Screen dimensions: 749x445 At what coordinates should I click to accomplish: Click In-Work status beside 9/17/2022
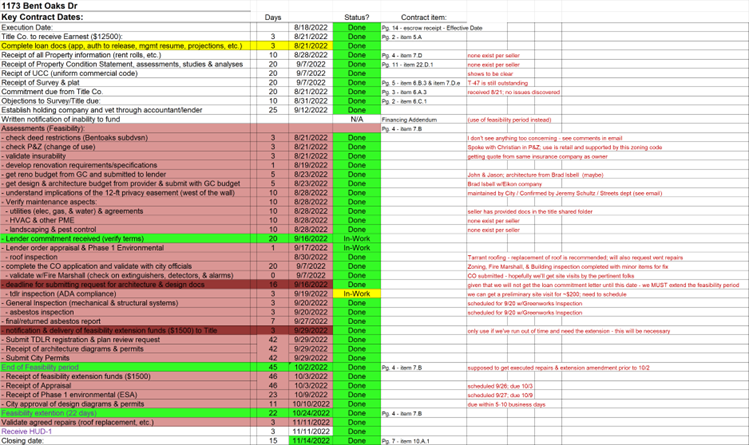click(x=357, y=248)
